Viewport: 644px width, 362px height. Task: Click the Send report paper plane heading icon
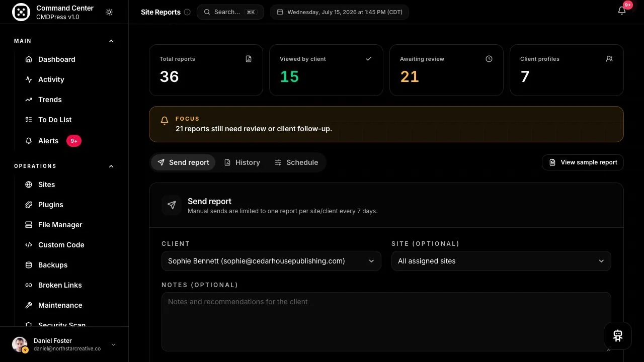pos(172,205)
